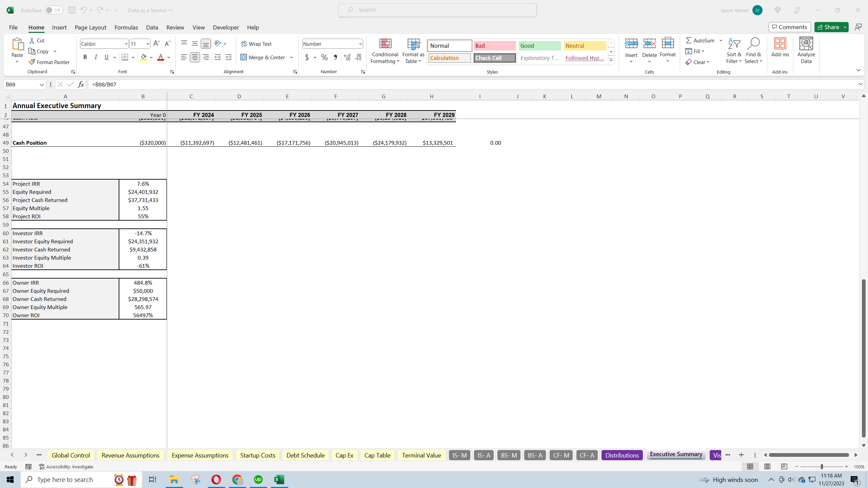Toggle italic formatting

coord(96,57)
